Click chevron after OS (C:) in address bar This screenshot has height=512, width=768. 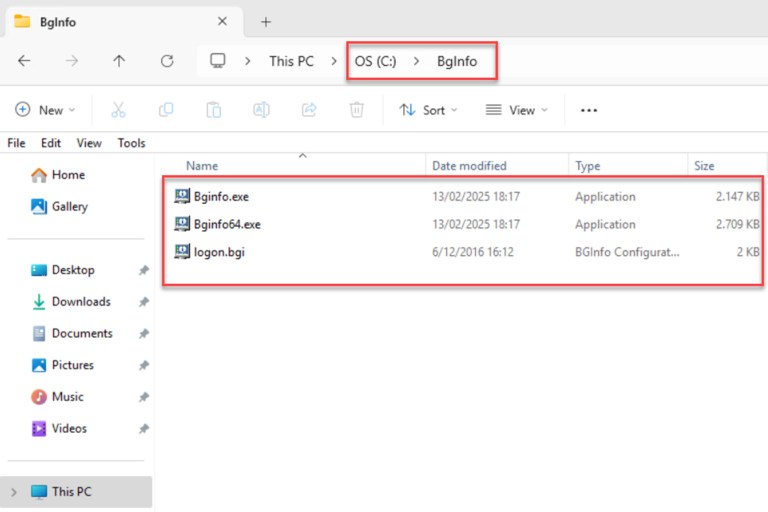(416, 61)
